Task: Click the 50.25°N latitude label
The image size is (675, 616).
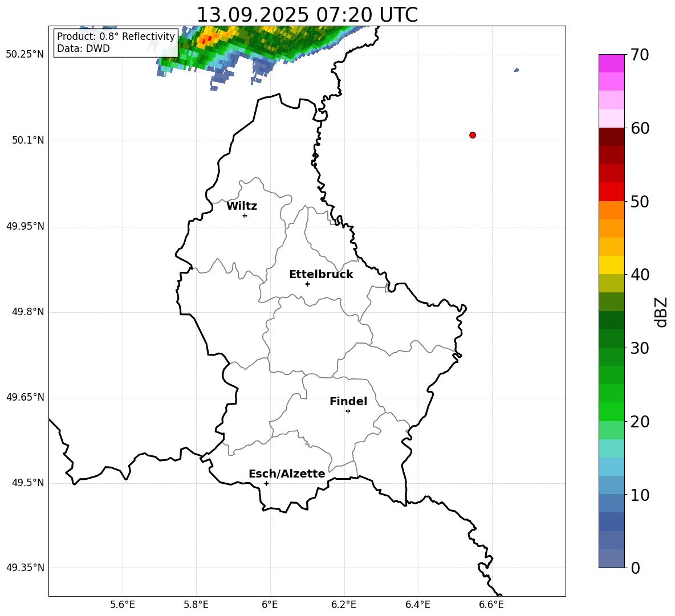Action: pyautogui.click(x=25, y=55)
